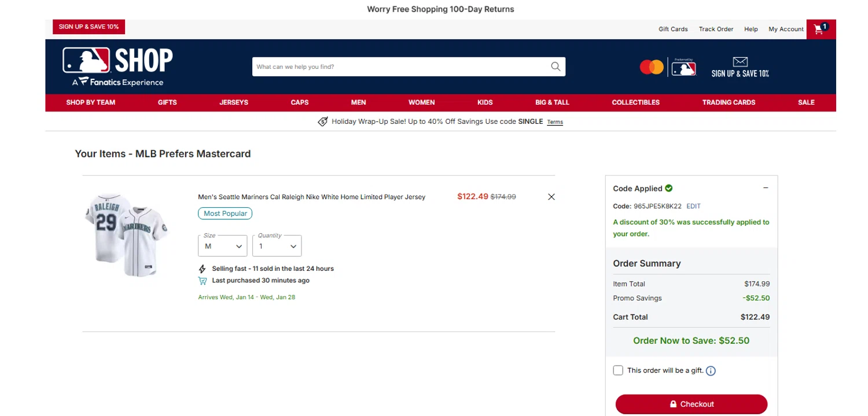Collapse the Code Applied section
The width and height of the screenshot is (868, 416).
(x=766, y=188)
